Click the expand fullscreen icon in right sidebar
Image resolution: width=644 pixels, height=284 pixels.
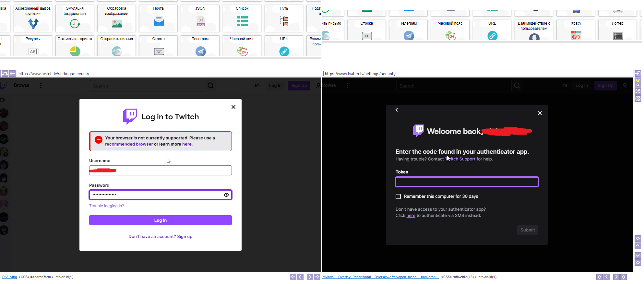[638, 91]
